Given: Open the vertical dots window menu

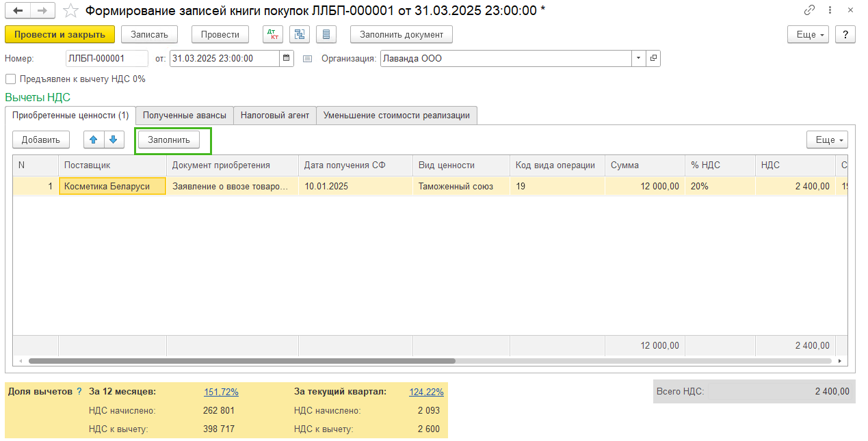Looking at the screenshot, I should pyautogui.click(x=830, y=10).
